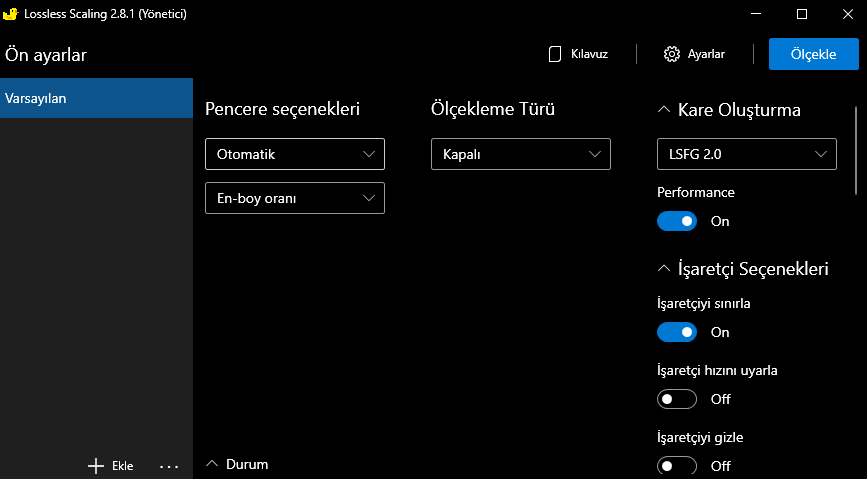
Task: Collapse İşaretçi Seçenekleri section chevron
Action: (664, 268)
